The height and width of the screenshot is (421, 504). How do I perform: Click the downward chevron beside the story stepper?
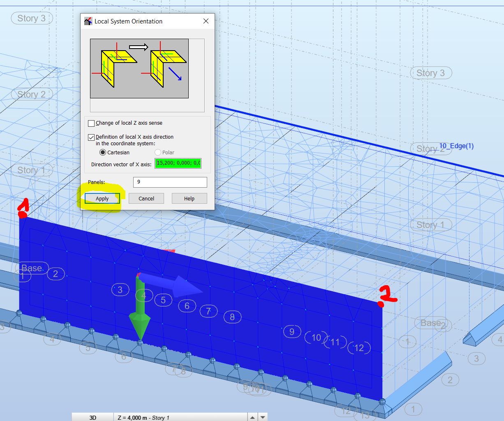(262, 417)
